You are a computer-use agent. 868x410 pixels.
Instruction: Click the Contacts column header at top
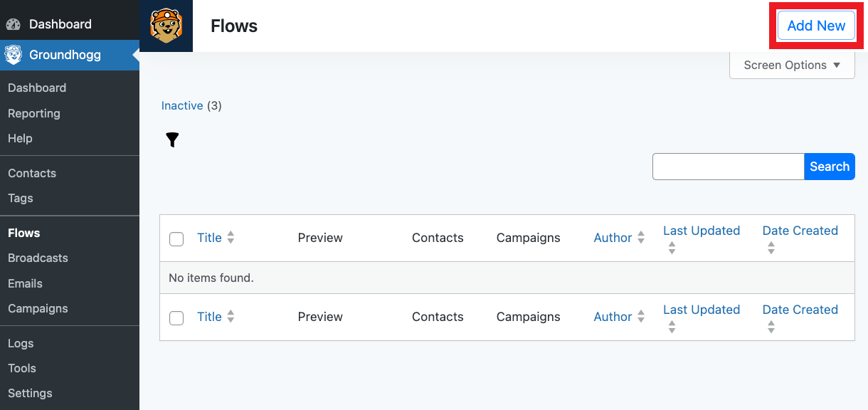point(438,238)
